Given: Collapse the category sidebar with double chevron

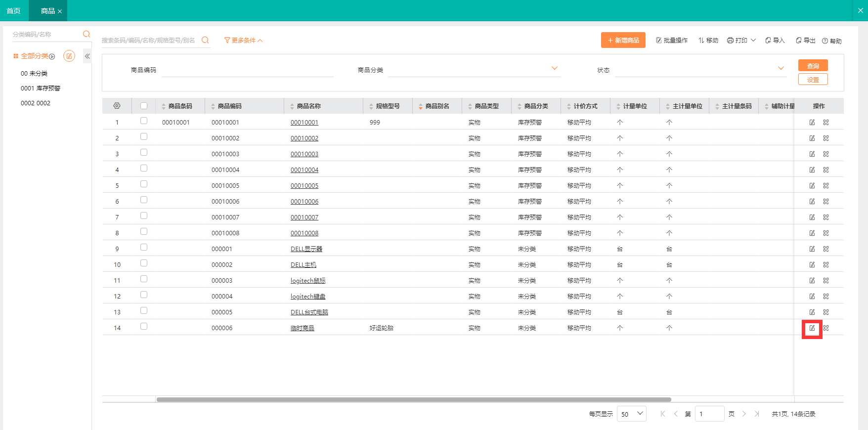Looking at the screenshot, I should pyautogui.click(x=87, y=56).
